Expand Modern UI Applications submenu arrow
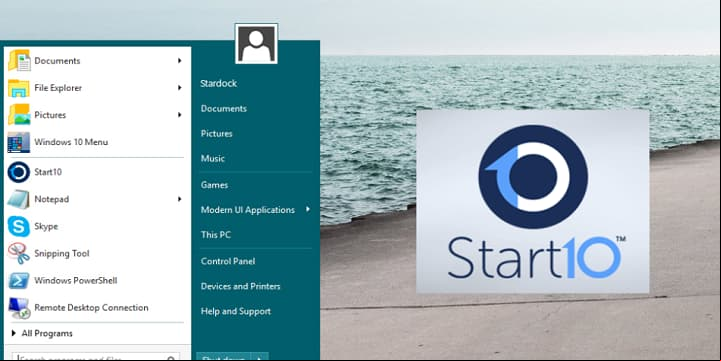Image resolution: width=721 pixels, height=361 pixels. [308, 210]
